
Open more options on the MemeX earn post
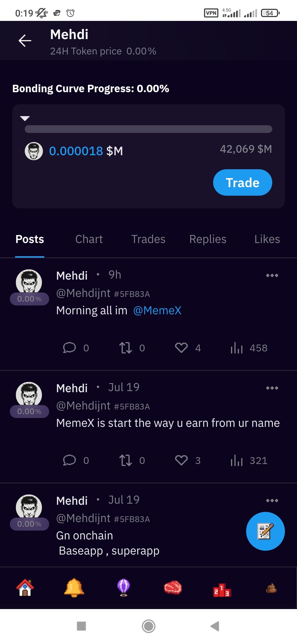click(272, 388)
